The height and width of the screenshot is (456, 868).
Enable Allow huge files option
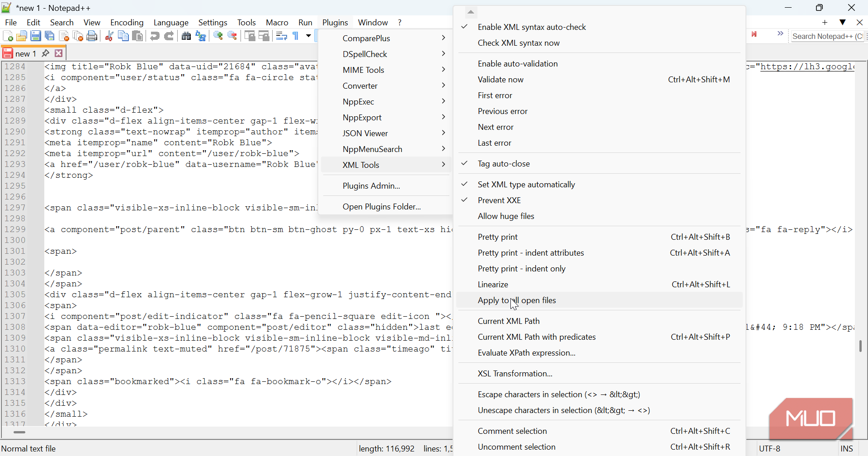[x=599, y=216]
